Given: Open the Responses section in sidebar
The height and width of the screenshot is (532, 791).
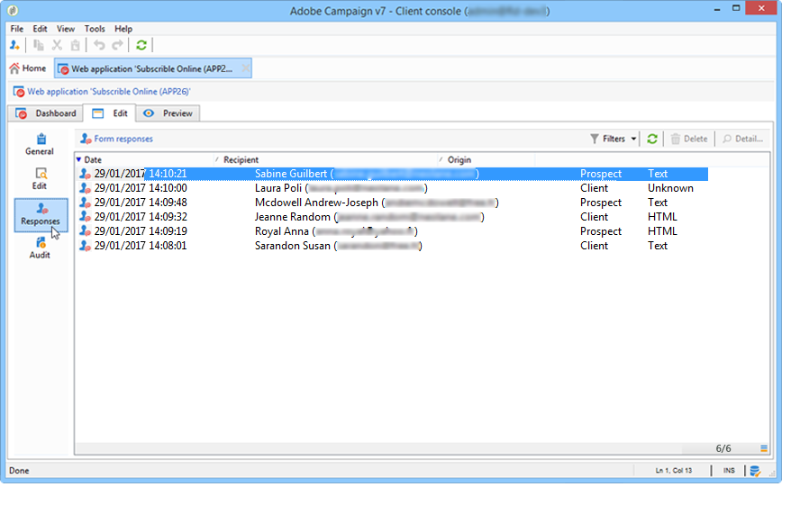Looking at the screenshot, I should click(41, 215).
